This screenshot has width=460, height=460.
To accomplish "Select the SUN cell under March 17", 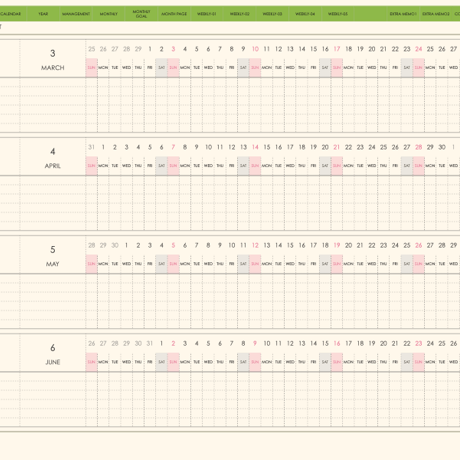I will coord(337,68).
